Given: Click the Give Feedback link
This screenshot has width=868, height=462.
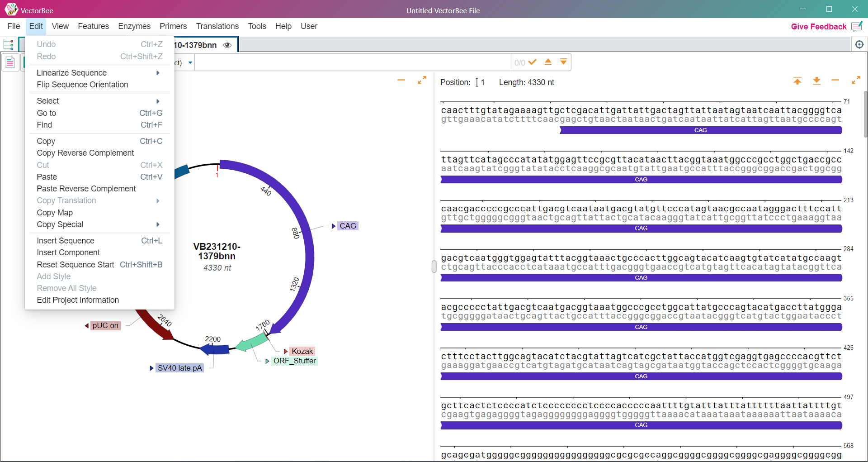Looking at the screenshot, I should click(818, 27).
